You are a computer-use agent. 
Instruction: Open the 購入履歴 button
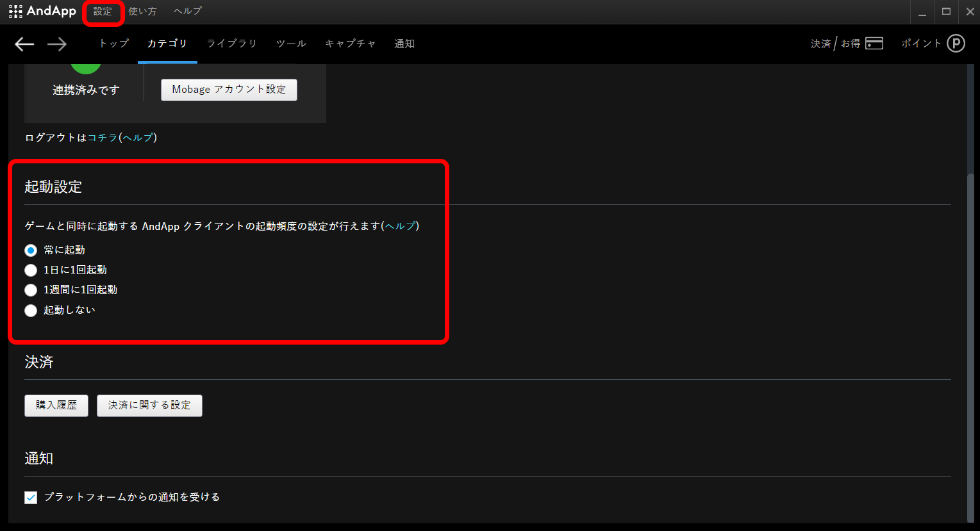[x=56, y=405]
